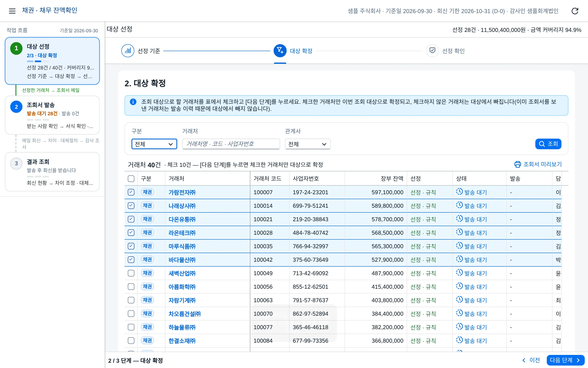Uncheck the 바다물산㈜ row checkbox
Screen dimensions: 588x368
point(131,260)
